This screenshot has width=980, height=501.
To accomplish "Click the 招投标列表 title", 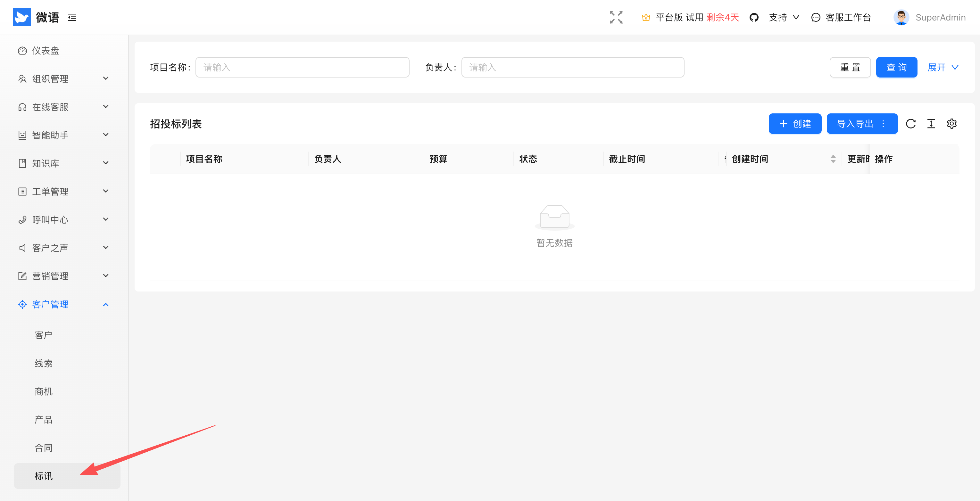I will coord(175,124).
